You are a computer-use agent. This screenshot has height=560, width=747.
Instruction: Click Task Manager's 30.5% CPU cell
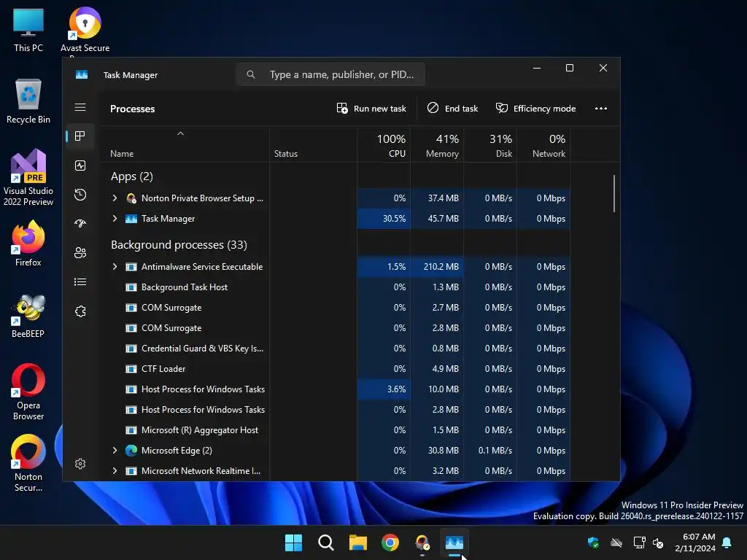click(384, 219)
